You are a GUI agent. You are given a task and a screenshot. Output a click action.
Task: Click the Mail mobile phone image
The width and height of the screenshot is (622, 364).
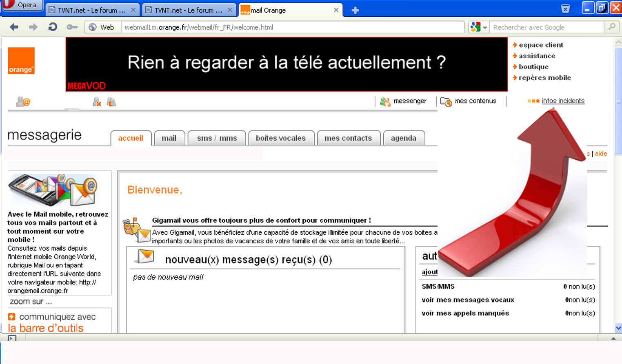click(x=53, y=190)
